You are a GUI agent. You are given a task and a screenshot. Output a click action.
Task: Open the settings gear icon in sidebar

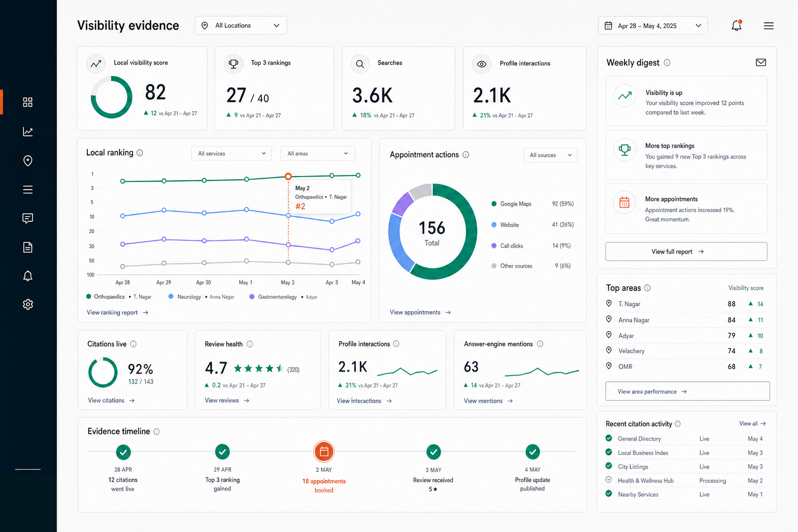28,304
